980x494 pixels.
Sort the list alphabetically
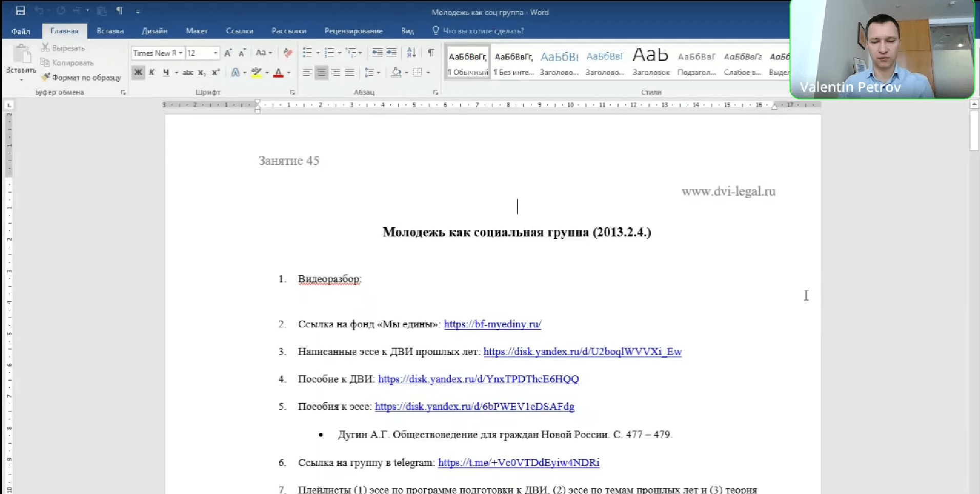click(x=412, y=52)
